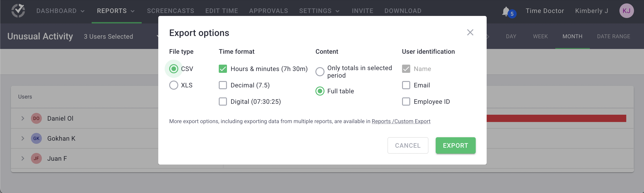Click the Users column header

pos(25,97)
